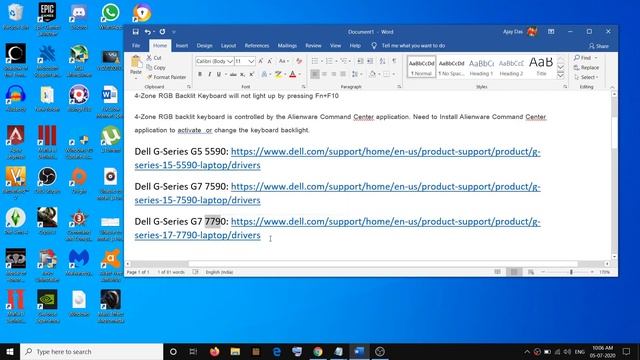The image size is (640, 360).
Task: Center the paragraph text
Action: point(324,74)
